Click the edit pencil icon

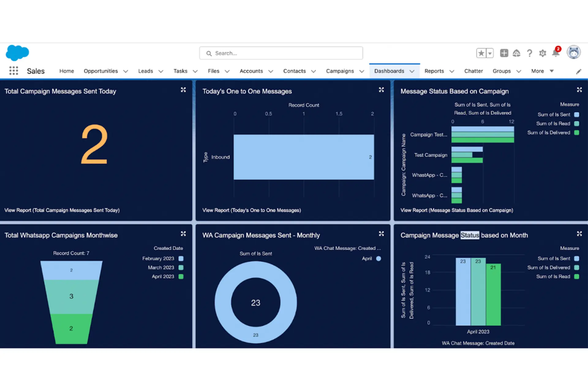coord(579,71)
